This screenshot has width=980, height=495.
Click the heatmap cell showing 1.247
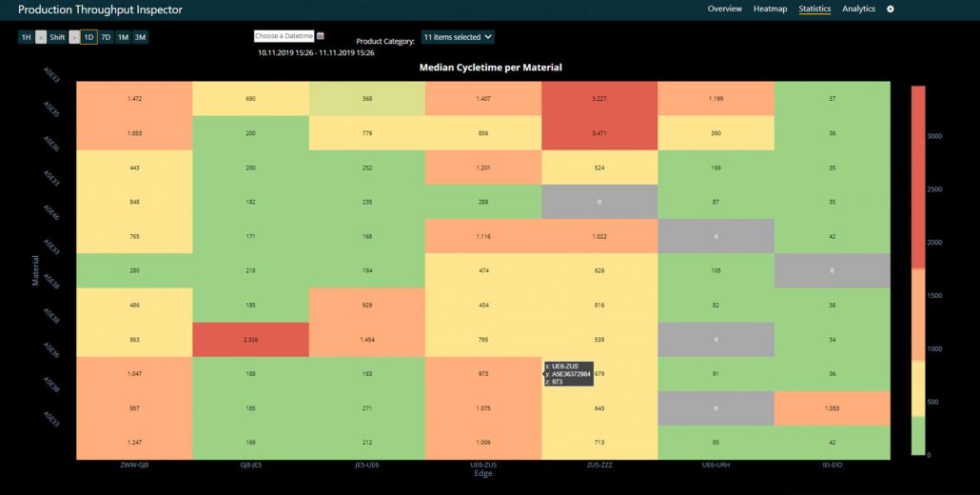point(134,443)
